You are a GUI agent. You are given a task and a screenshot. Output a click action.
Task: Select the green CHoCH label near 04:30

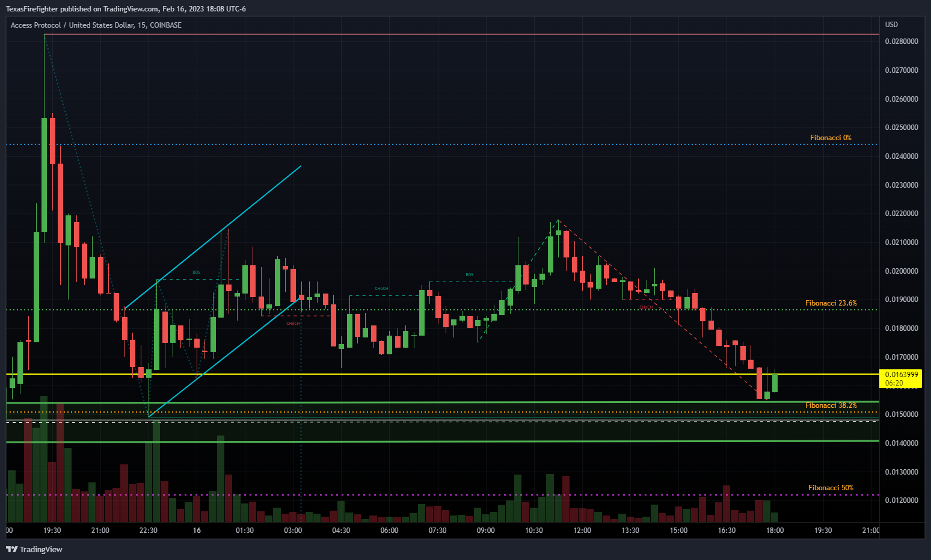[381, 289]
